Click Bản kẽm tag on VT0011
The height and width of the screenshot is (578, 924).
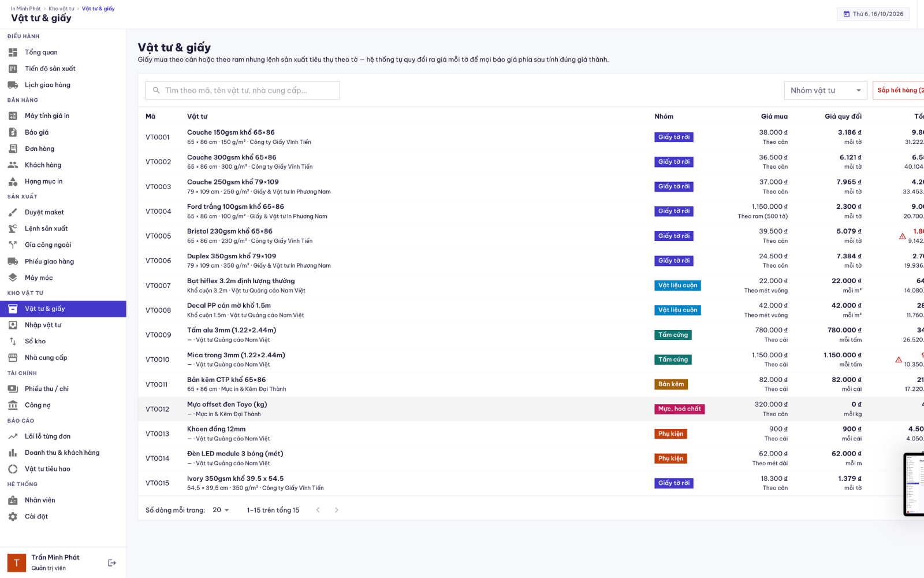click(671, 384)
